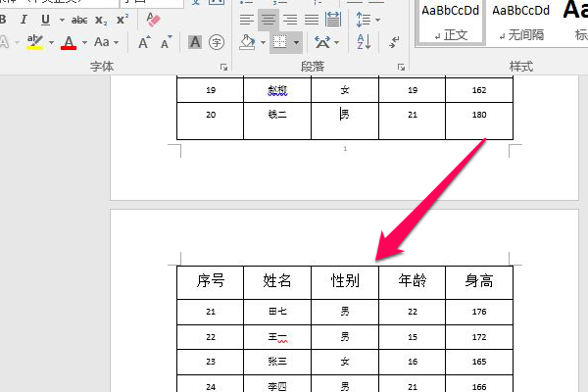Open highlight color dropdown arrow
This screenshot has height=392, width=588.
[51, 42]
